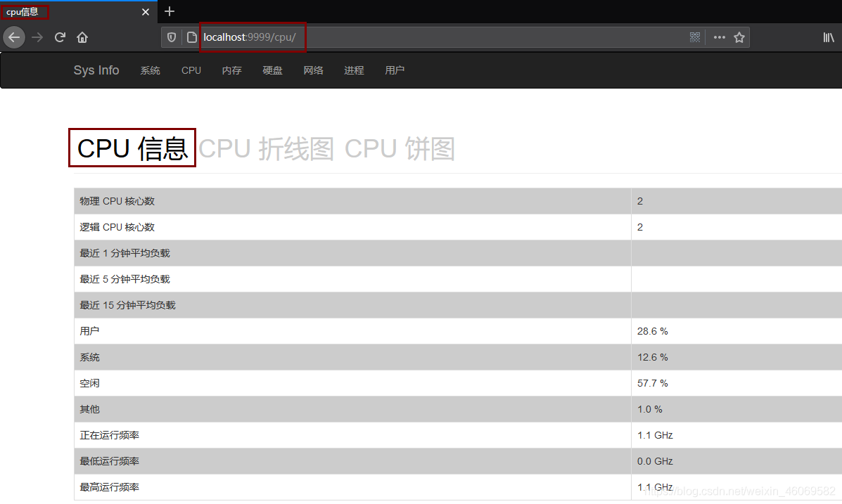The image size is (842, 504).
Task: Open the QR code icon in address bar
Action: click(x=695, y=37)
